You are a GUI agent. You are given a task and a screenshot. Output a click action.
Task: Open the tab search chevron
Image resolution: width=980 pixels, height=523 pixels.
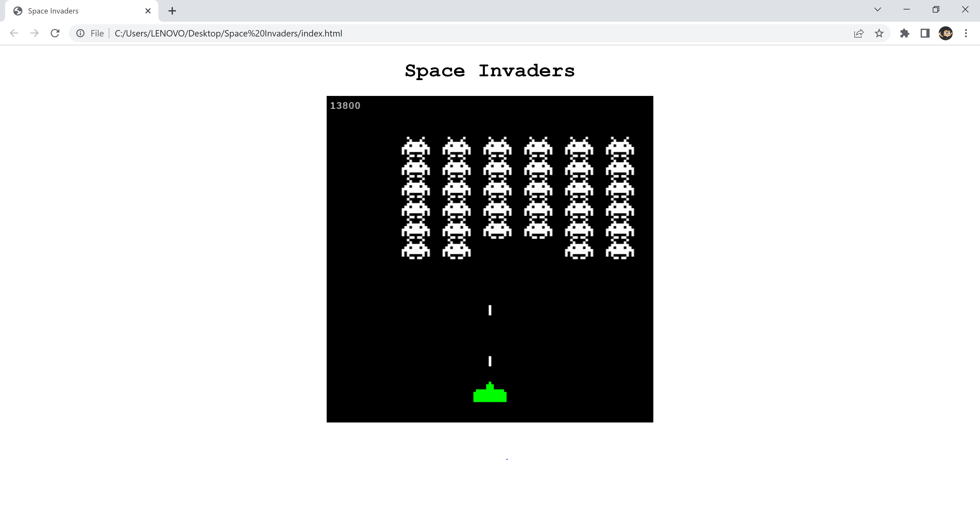coord(877,9)
